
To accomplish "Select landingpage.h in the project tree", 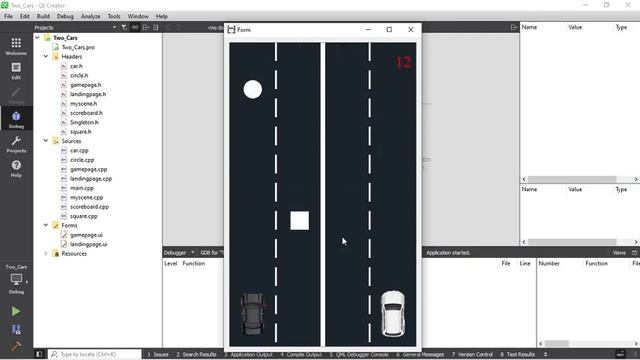I will coord(88,94).
